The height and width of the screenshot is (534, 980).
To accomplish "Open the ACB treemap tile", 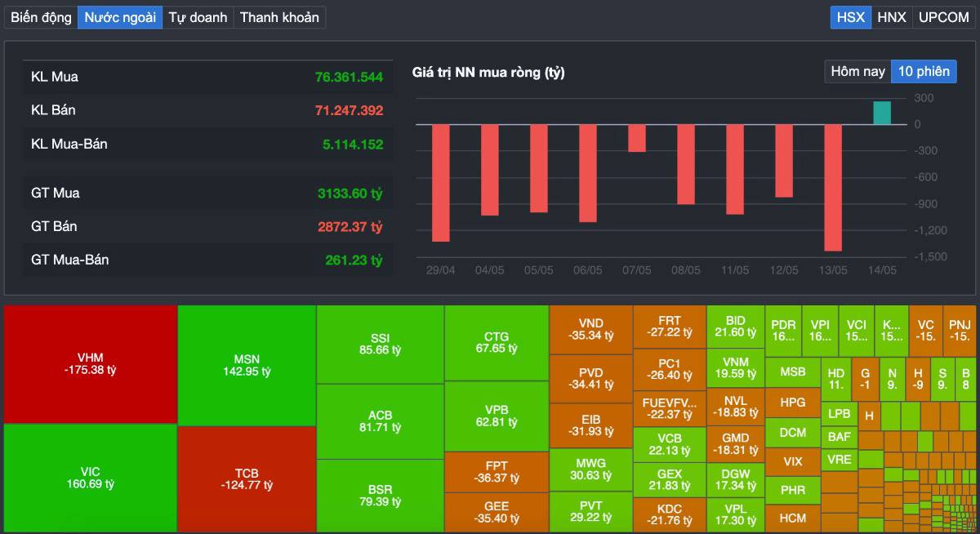I will tap(381, 421).
